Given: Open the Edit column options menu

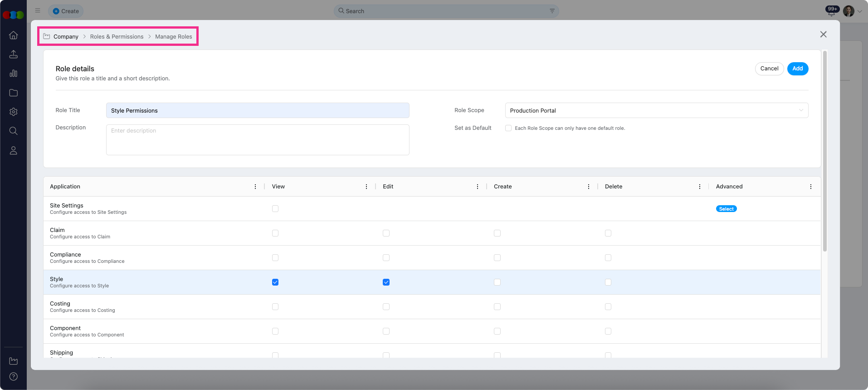Looking at the screenshot, I should tap(478, 187).
